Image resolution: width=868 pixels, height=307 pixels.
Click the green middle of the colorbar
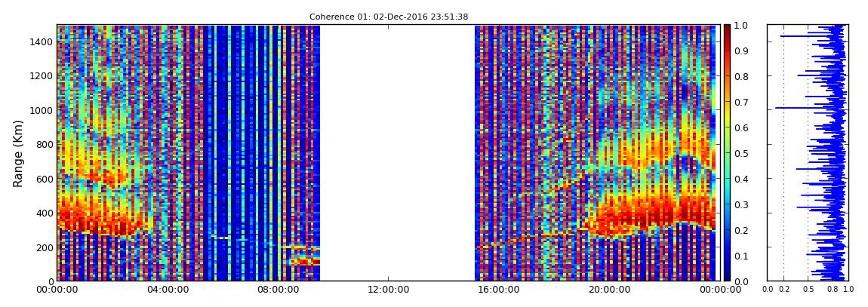coord(727,152)
